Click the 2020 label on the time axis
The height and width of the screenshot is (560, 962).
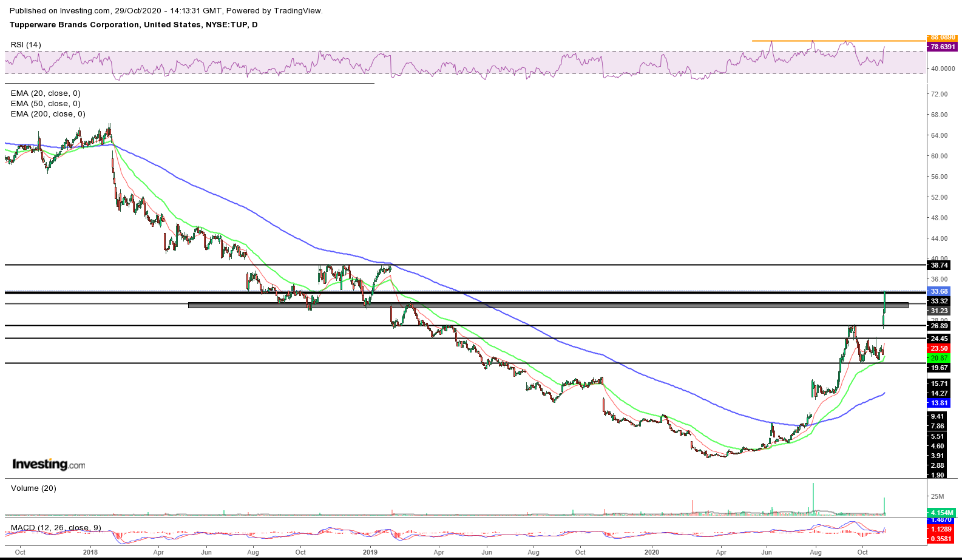(x=652, y=552)
